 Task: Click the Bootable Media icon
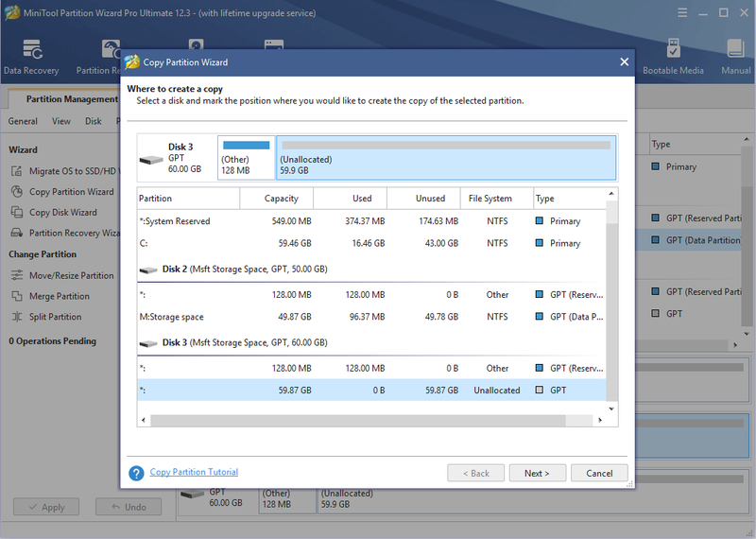(673, 49)
